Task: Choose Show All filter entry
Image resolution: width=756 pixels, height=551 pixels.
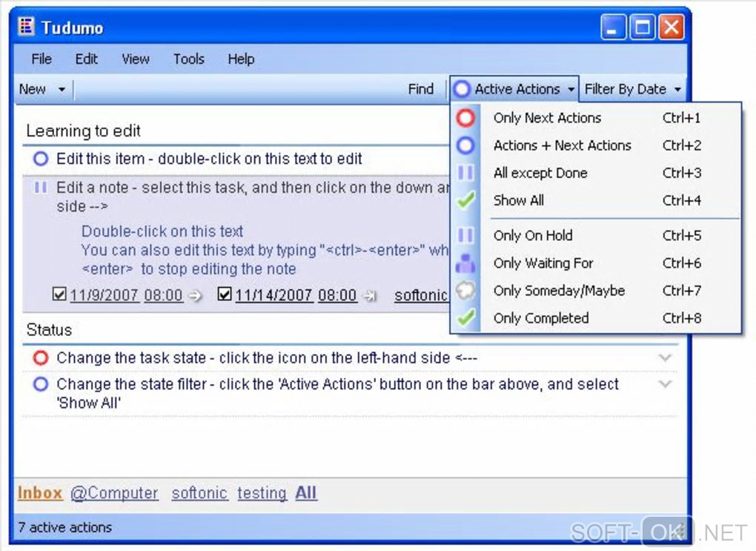Action: click(596, 200)
